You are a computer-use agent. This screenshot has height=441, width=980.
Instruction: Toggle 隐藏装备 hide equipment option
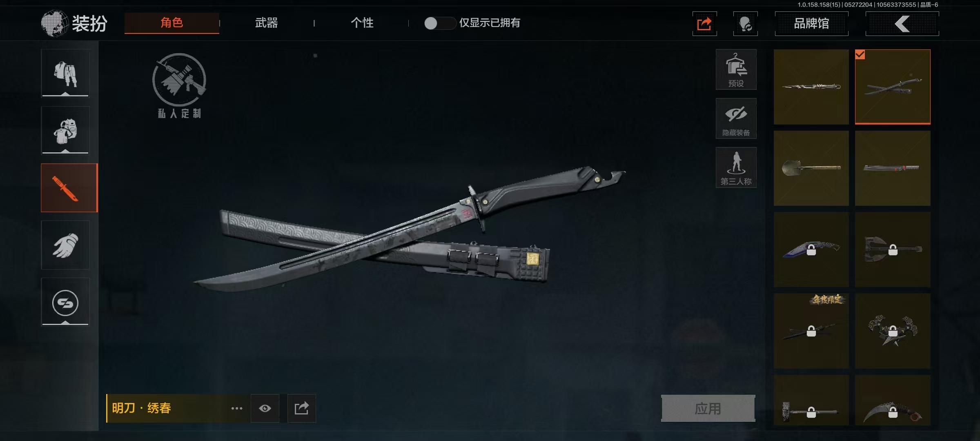point(736,118)
